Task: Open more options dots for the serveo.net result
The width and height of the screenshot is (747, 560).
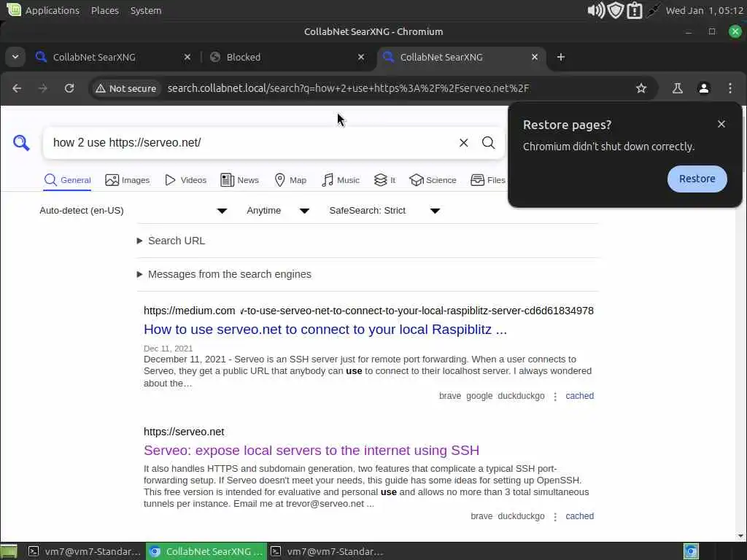Action: coord(555,517)
